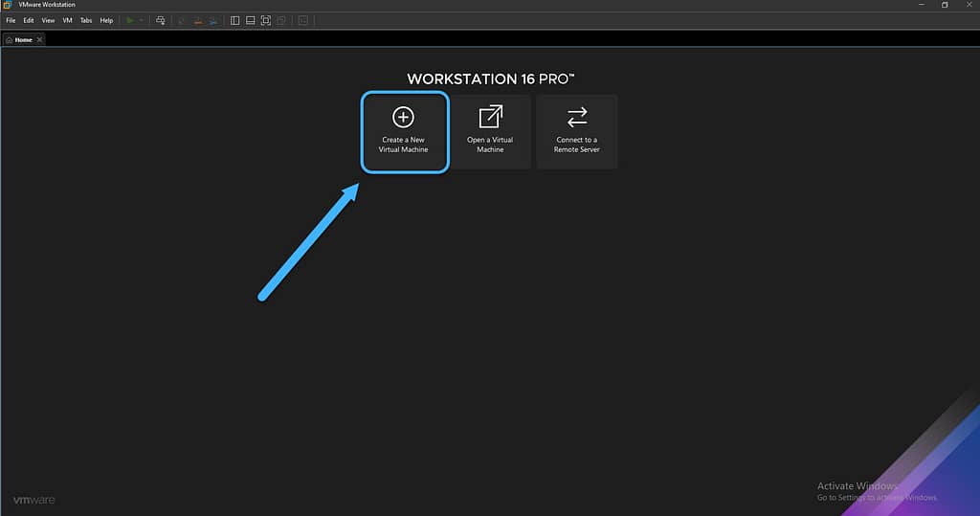Click the Create a New Virtual Machine tile
Image resolution: width=980 pixels, height=516 pixels.
(405, 132)
